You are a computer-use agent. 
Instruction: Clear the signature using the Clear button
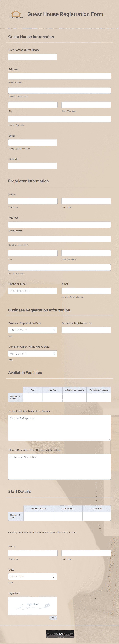53,617
